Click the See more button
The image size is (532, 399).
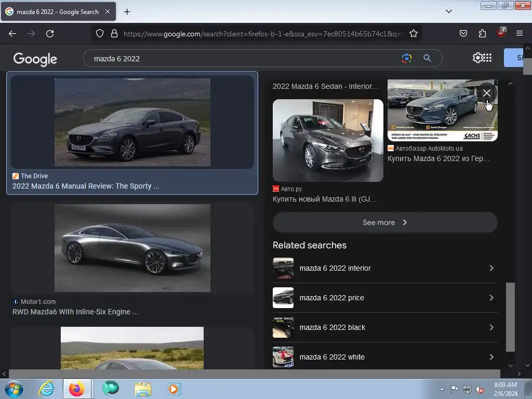[385, 222]
